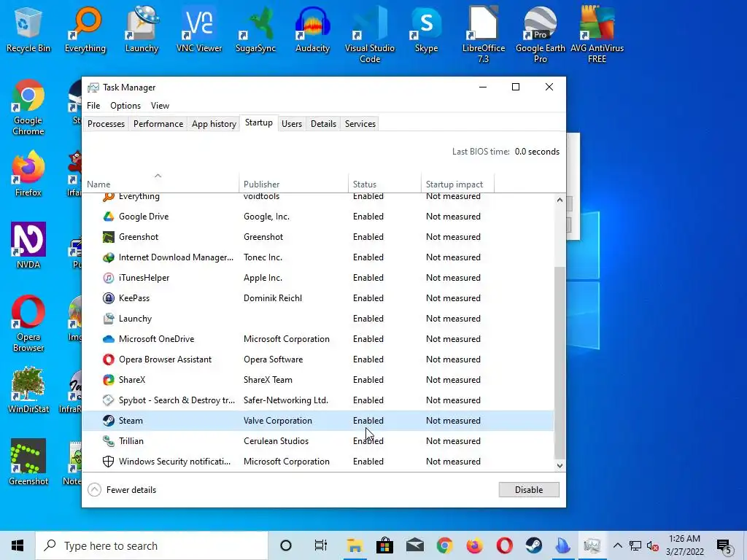Select the SugarSync desktop shortcut
The height and width of the screenshot is (560, 747).
256,29
